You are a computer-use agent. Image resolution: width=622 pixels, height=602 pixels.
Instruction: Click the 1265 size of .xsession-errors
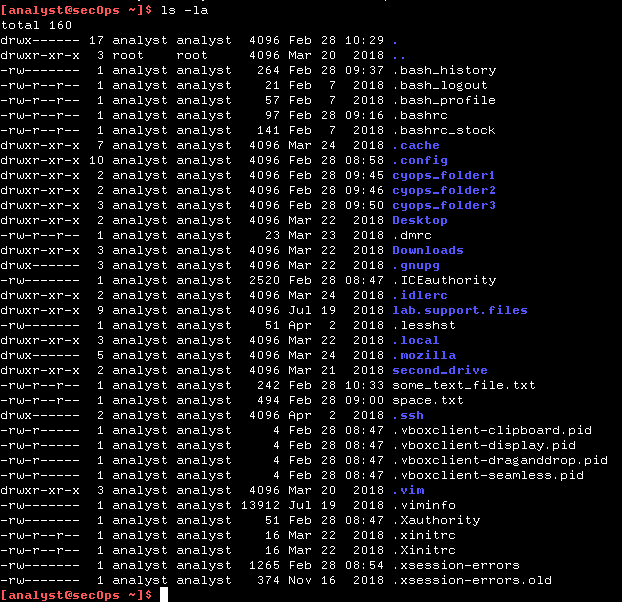tap(264, 566)
